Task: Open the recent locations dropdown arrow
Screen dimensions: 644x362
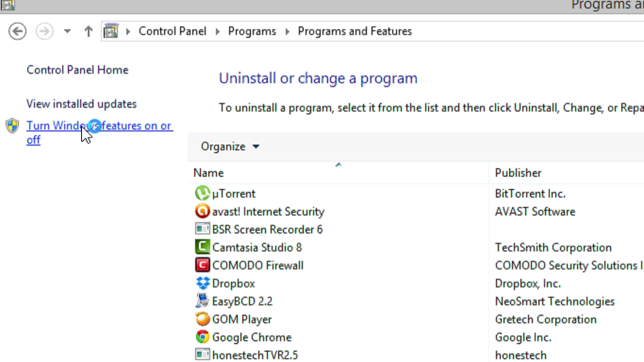Action: [x=67, y=32]
